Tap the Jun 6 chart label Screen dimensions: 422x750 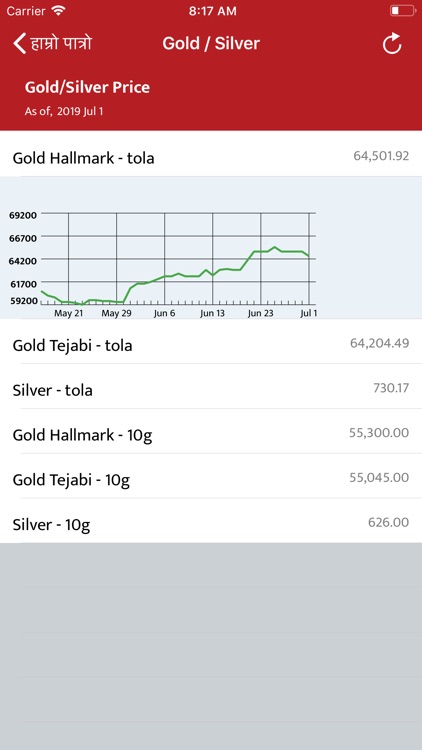click(x=165, y=313)
